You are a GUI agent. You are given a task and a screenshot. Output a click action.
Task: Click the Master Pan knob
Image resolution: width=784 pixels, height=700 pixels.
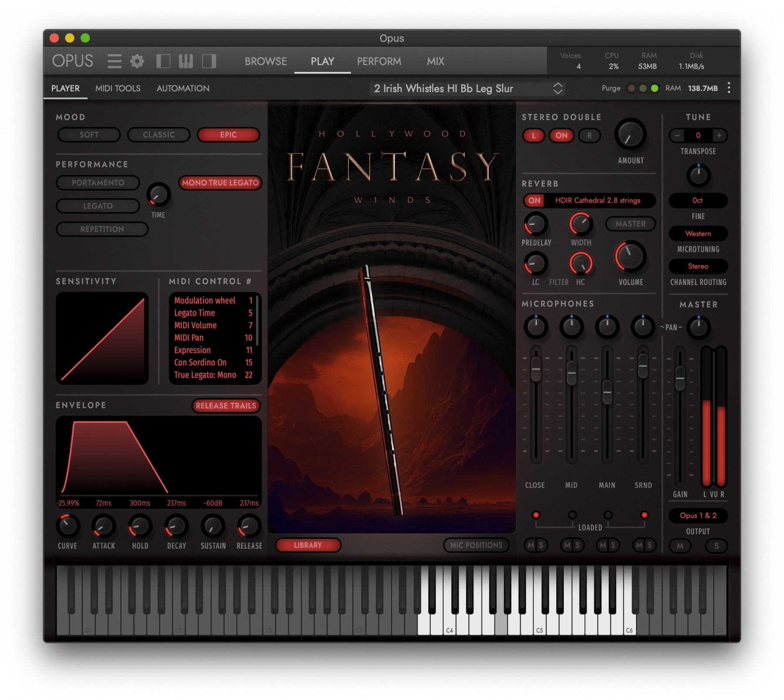click(x=699, y=327)
